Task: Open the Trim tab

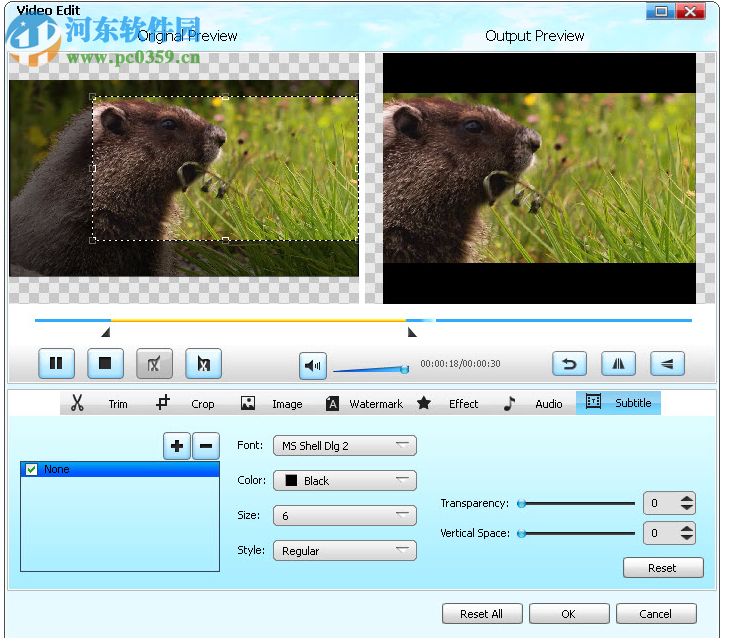Action: [x=118, y=404]
